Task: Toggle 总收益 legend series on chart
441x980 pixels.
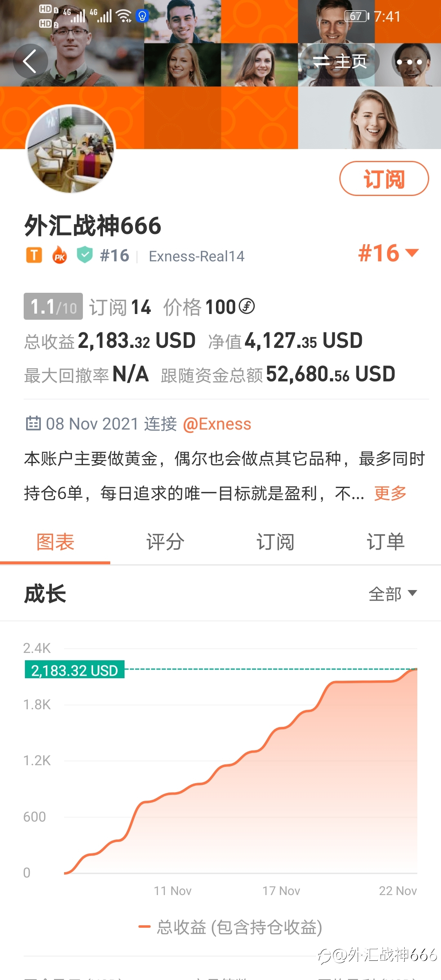Action: coord(230,927)
